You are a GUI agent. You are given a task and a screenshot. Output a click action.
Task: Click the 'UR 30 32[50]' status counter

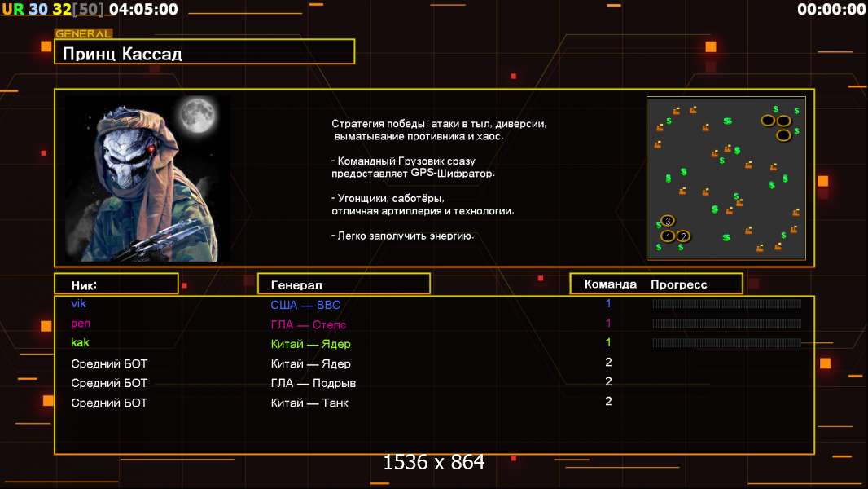click(53, 10)
